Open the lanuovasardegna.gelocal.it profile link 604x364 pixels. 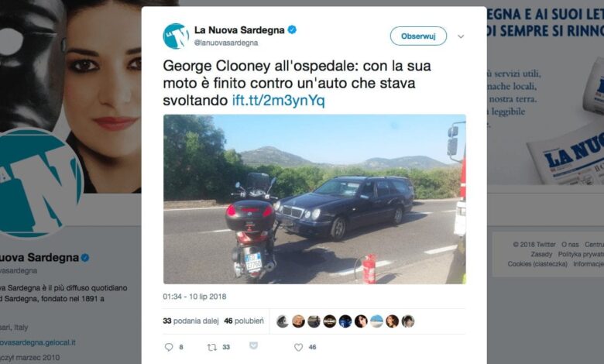tap(38, 342)
